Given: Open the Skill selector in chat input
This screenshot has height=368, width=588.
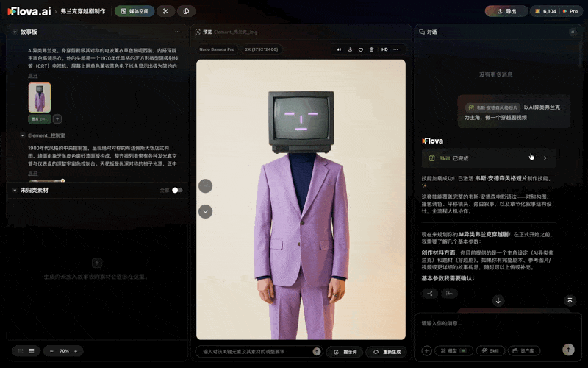Looking at the screenshot, I should click(490, 351).
